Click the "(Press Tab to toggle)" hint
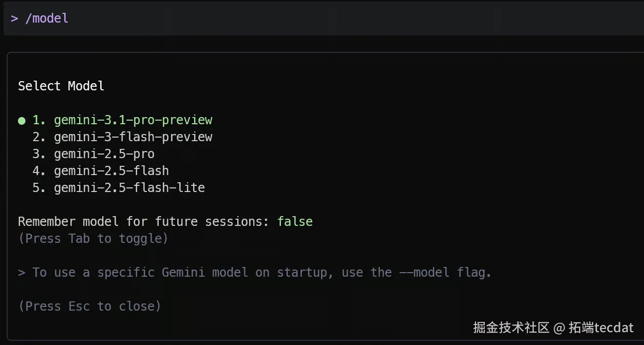Image resolution: width=644 pixels, height=345 pixels. pyautogui.click(x=93, y=239)
